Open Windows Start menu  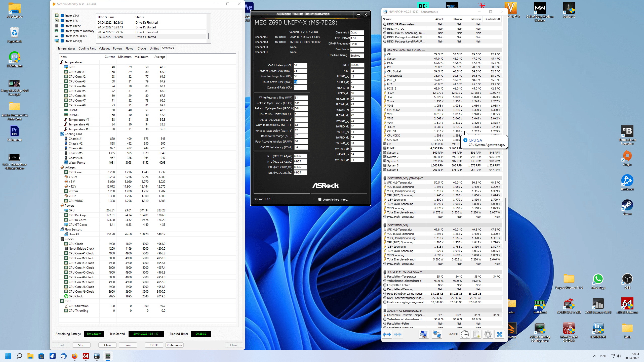click(8, 356)
